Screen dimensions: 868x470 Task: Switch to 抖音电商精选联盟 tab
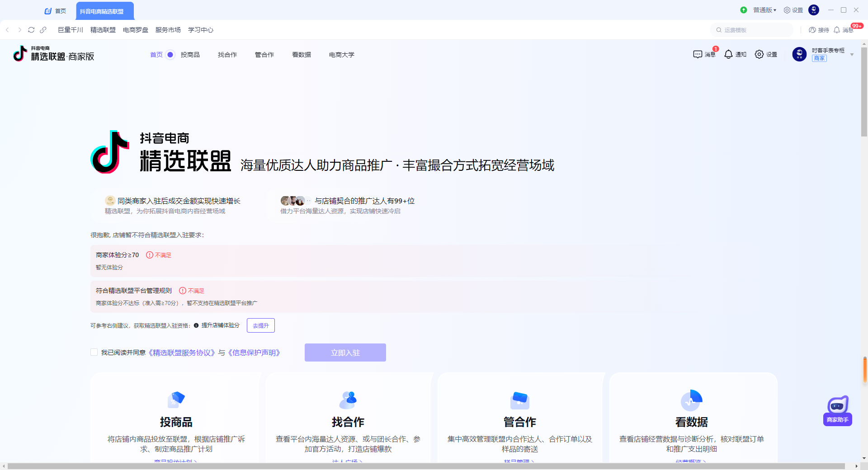tap(105, 11)
